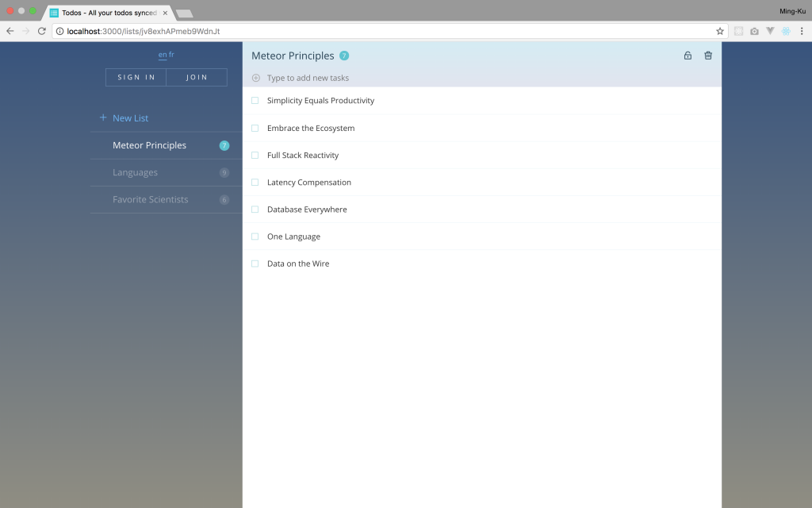Bookmark this page with the star icon
Viewport: 812px width, 508px height.
pos(720,31)
